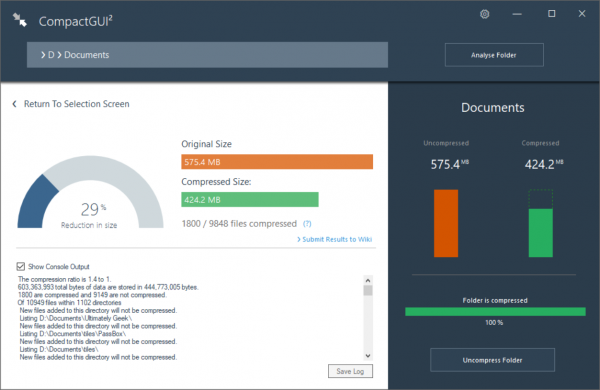The width and height of the screenshot is (600, 390).
Task: Click the 29% reduction gauge
Action: tap(90, 192)
